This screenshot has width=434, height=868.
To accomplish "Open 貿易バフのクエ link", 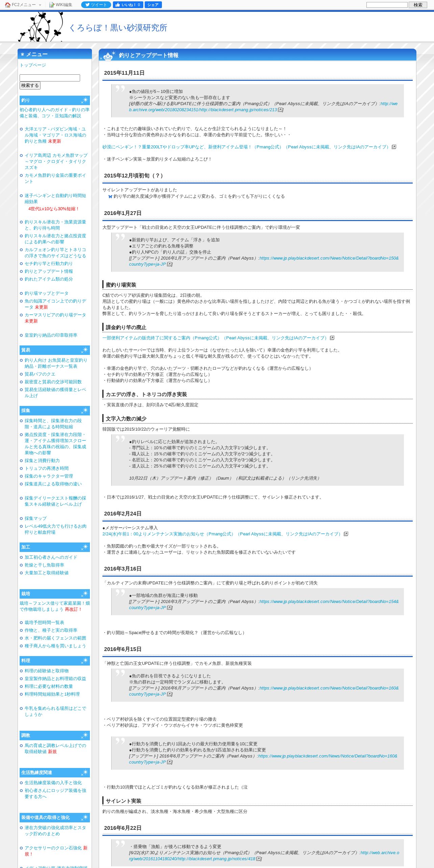I will coord(40,374).
